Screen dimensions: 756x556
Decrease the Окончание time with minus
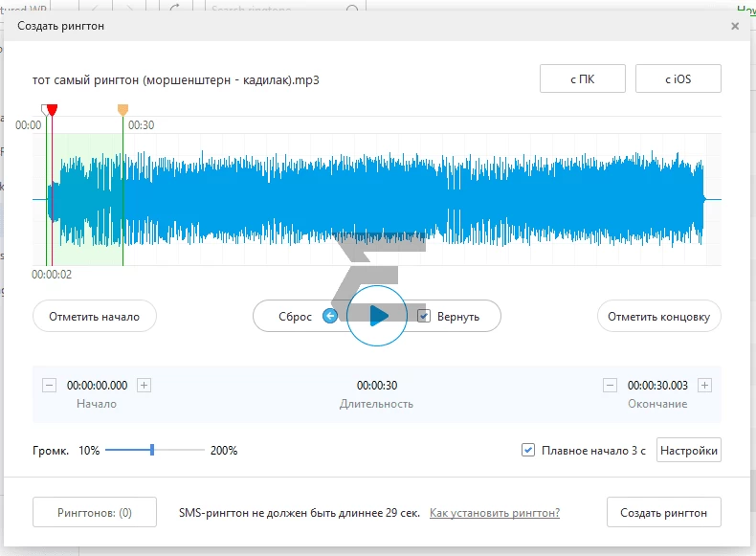pyautogui.click(x=610, y=386)
